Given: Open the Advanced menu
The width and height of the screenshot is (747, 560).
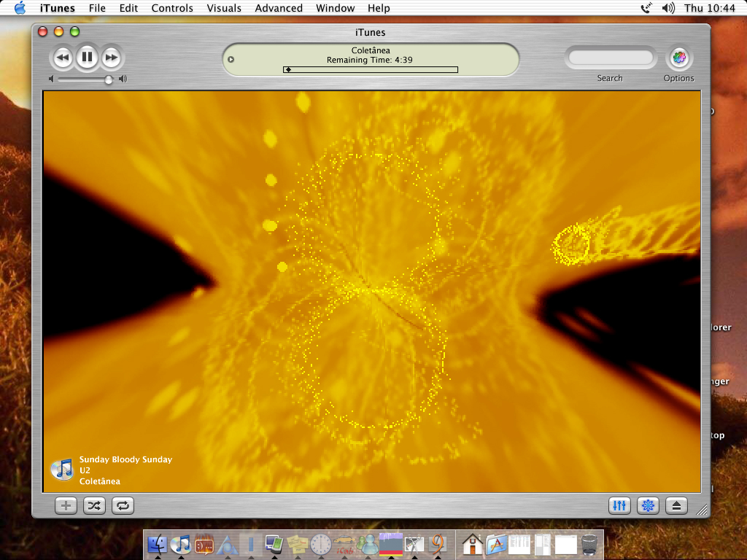Looking at the screenshot, I should pos(279,8).
